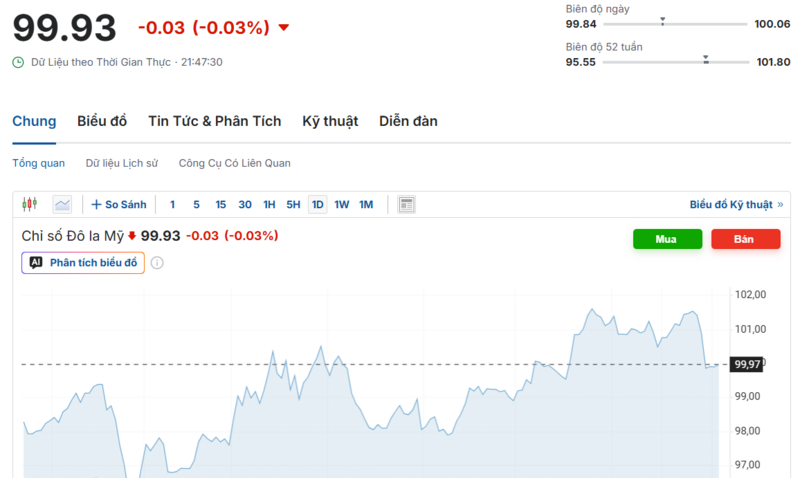Click the Biên độ 52 tuần range slider marker

(x=706, y=60)
